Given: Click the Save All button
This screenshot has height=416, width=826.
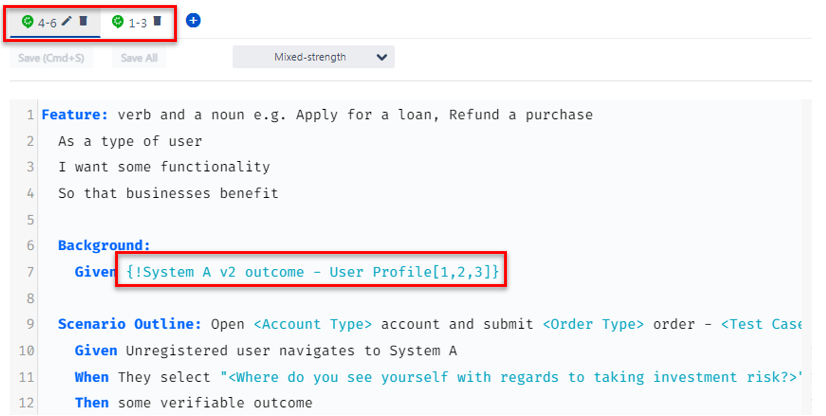Looking at the screenshot, I should click(139, 58).
